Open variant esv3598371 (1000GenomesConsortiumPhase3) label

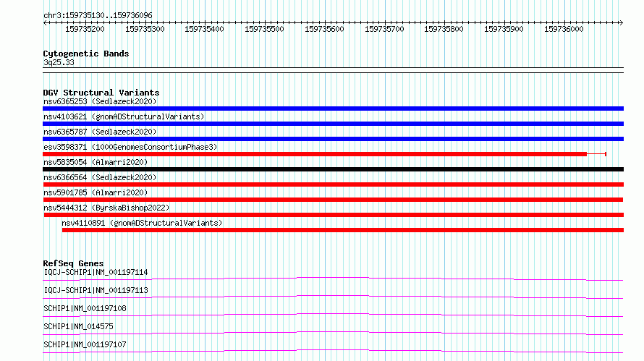[x=130, y=147]
